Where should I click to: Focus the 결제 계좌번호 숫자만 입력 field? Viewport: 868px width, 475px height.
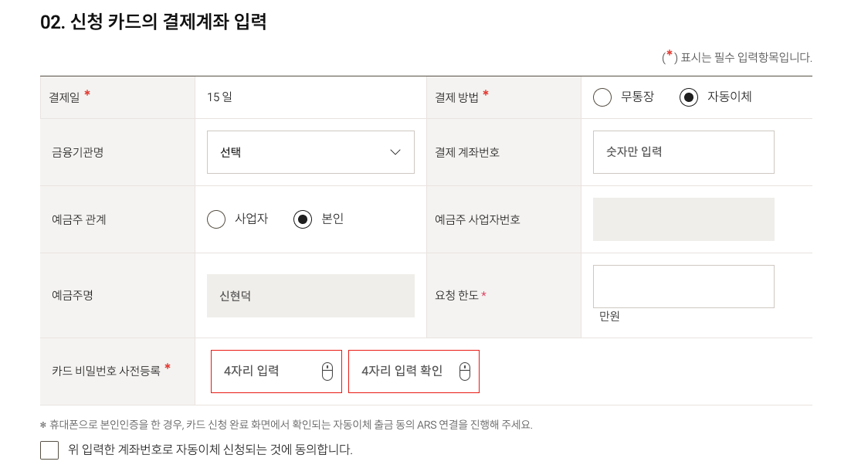(683, 152)
